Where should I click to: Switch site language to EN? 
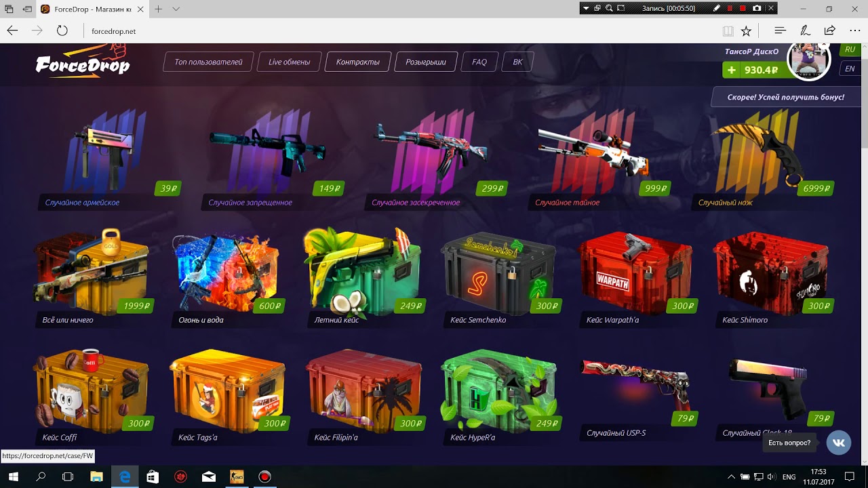tap(850, 68)
